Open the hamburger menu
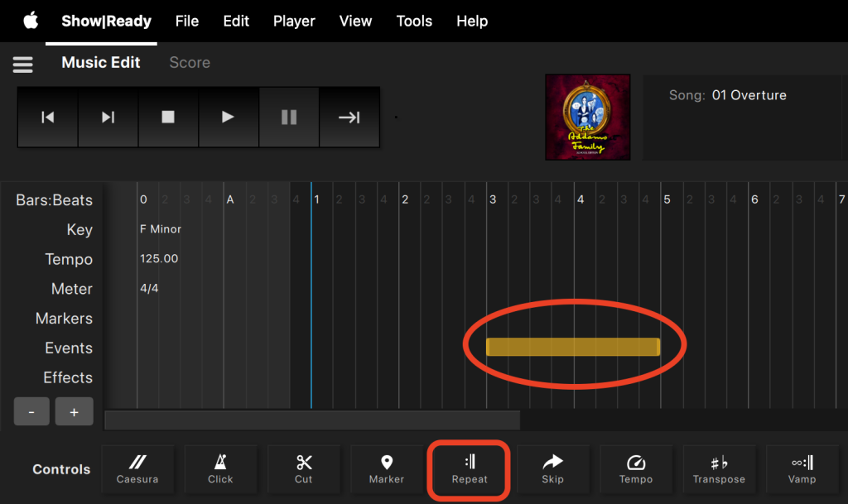Screen dimensions: 848x504 [22, 64]
